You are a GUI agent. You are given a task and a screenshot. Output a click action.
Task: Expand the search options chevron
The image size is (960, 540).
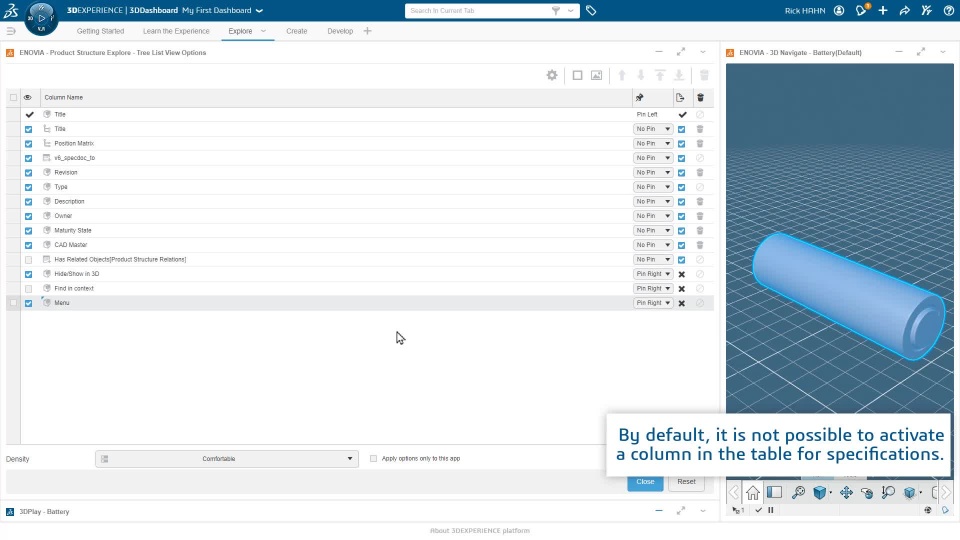point(571,10)
